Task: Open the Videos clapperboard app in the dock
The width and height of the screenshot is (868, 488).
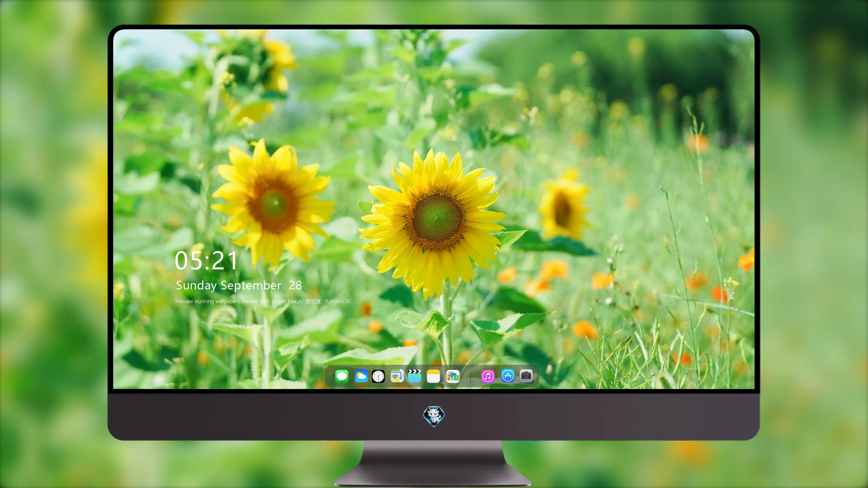Action: [415, 376]
